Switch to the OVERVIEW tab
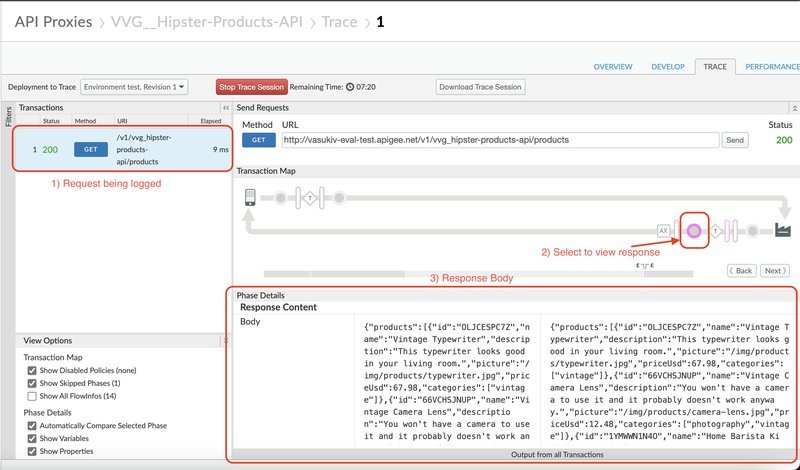800x470 pixels. (613, 67)
